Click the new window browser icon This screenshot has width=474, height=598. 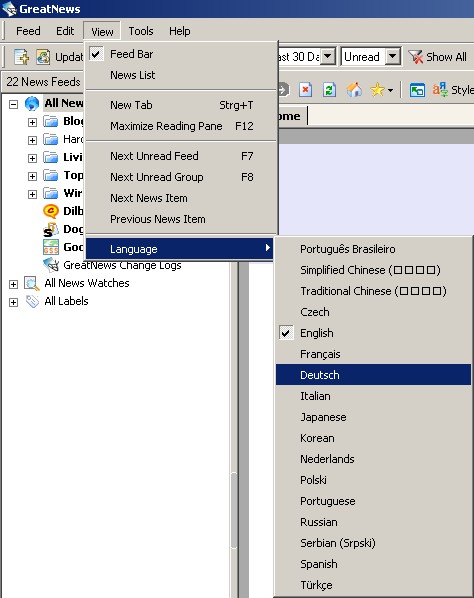pos(417,90)
